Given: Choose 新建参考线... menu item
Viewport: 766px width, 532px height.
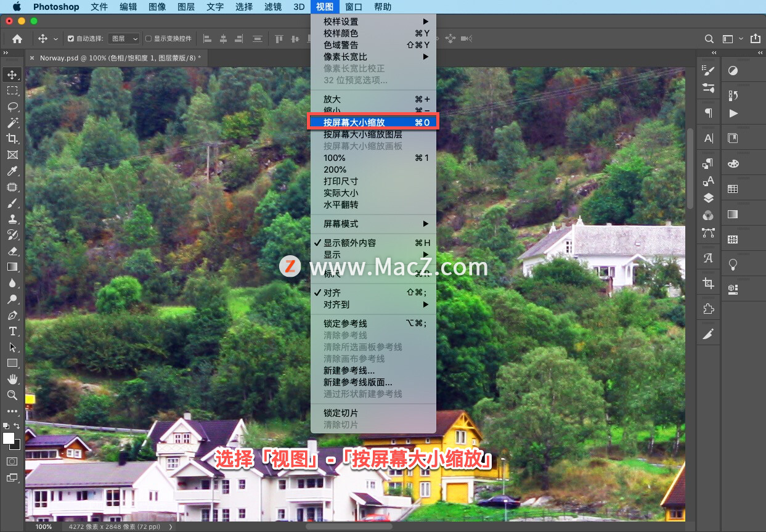Looking at the screenshot, I should tap(373, 370).
